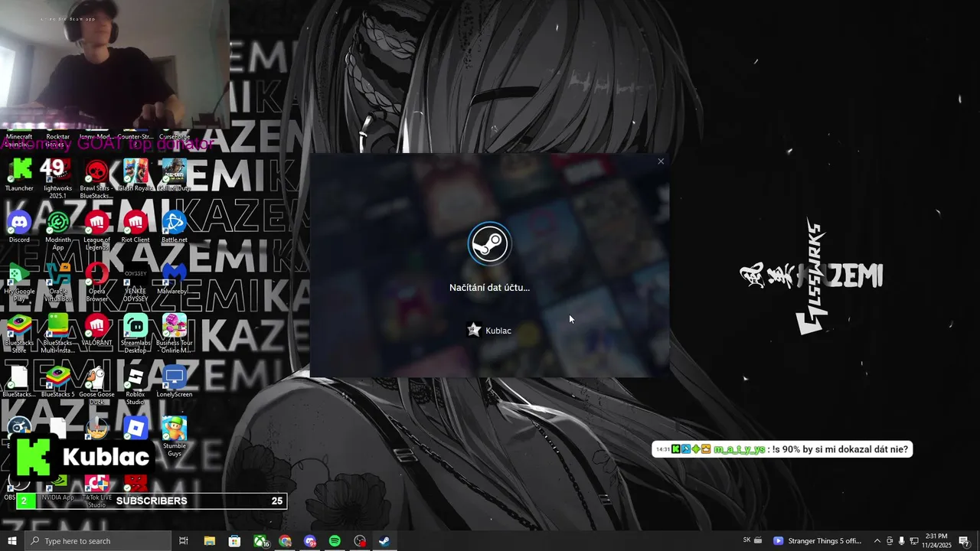Open the Battle.net desktop shortcut
Image resolution: width=980 pixels, height=551 pixels.
[174, 227]
